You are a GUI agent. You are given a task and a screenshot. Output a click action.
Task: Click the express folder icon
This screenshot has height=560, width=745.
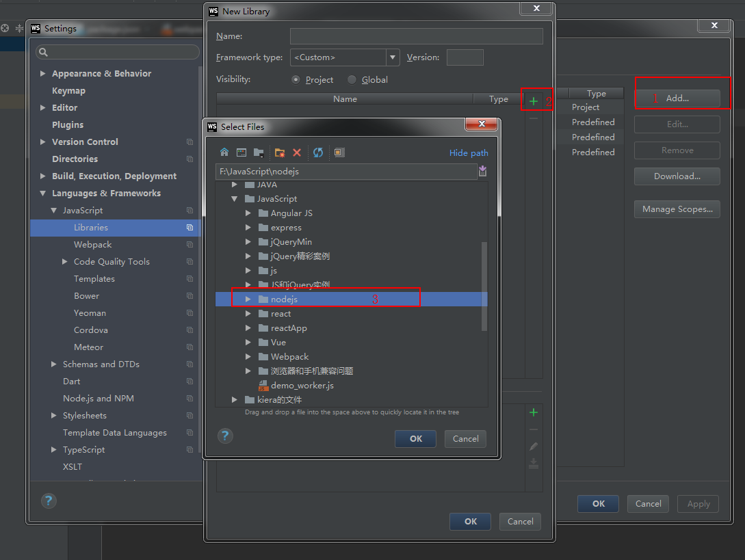point(263,228)
